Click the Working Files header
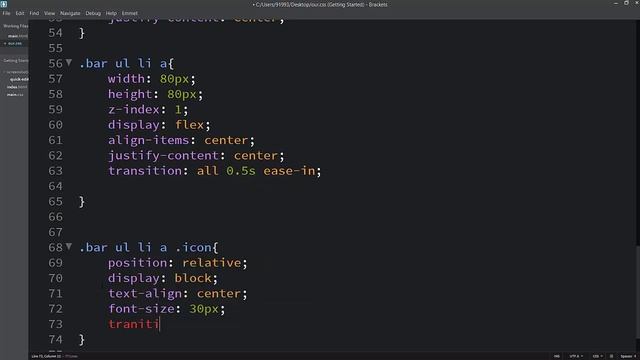640x360 pixels. pos(16,26)
